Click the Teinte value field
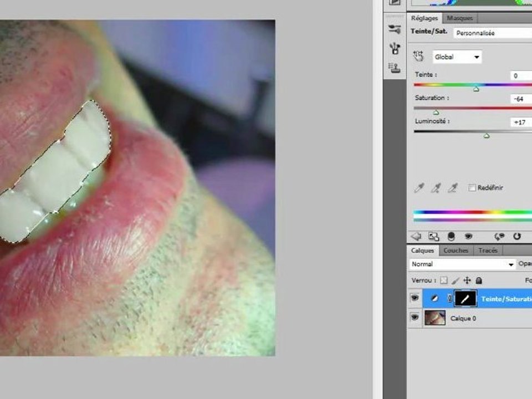The image size is (532, 399). click(x=521, y=76)
